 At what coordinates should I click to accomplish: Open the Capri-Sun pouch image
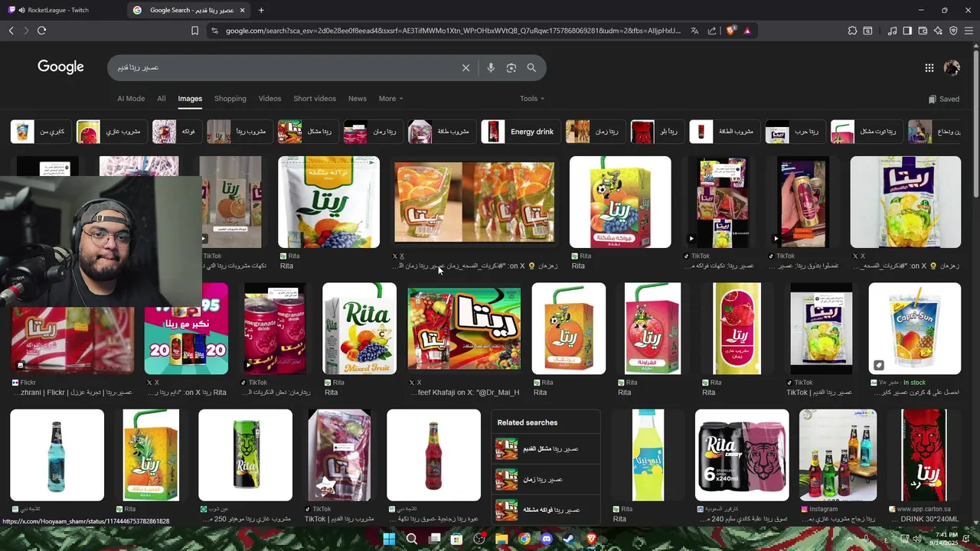(914, 328)
